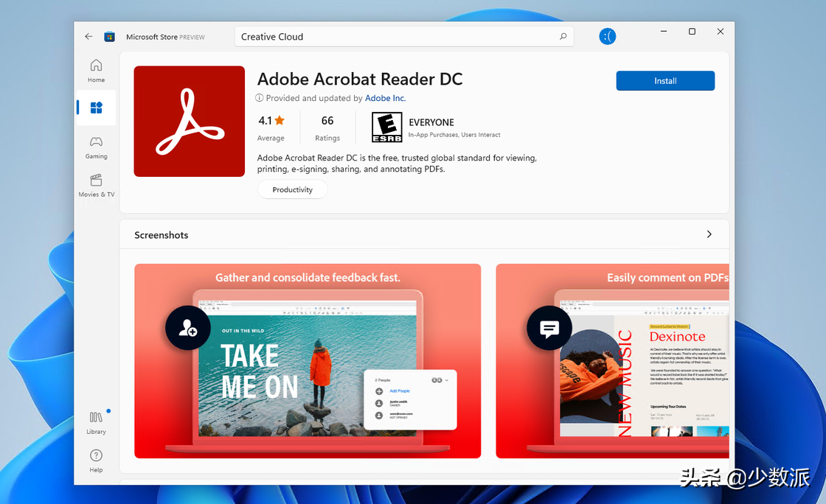Open the user profile avatar
826x504 pixels.
click(x=607, y=36)
